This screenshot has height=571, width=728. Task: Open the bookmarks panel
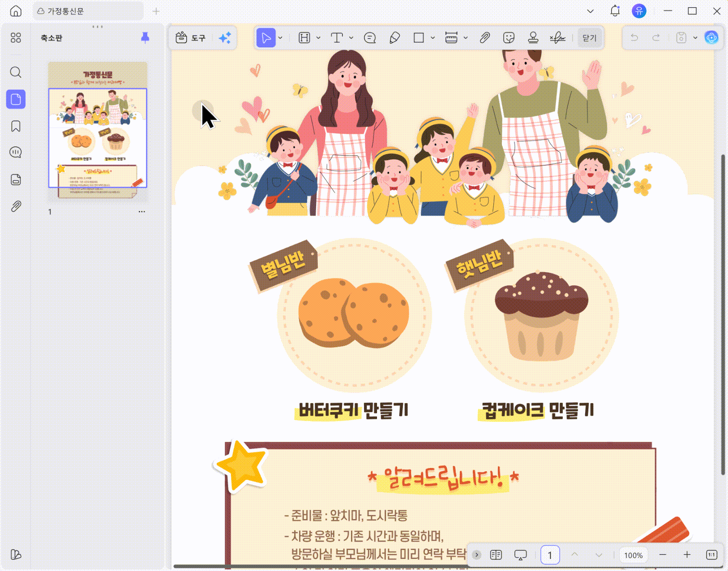pyautogui.click(x=16, y=126)
